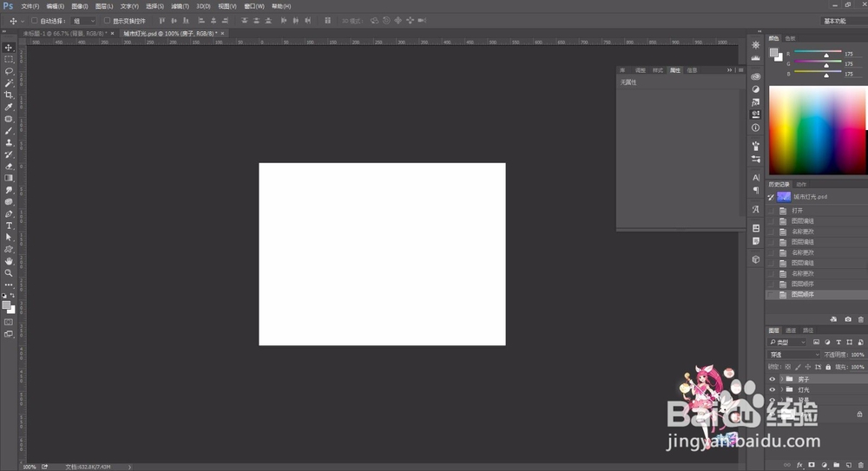This screenshot has height=471, width=868.
Task: Hide the 灯光 layer group
Action: pyautogui.click(x=773, y=389)
